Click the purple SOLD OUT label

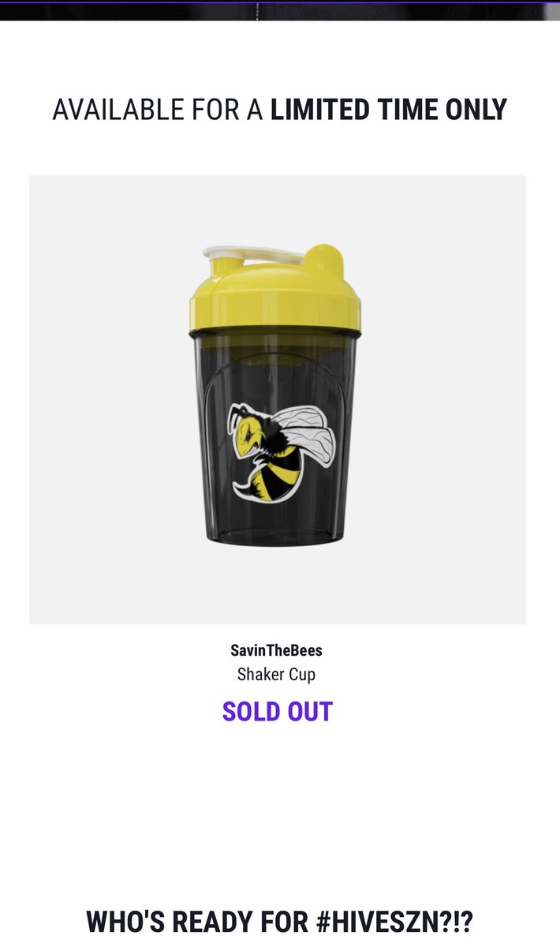point(278,712)
